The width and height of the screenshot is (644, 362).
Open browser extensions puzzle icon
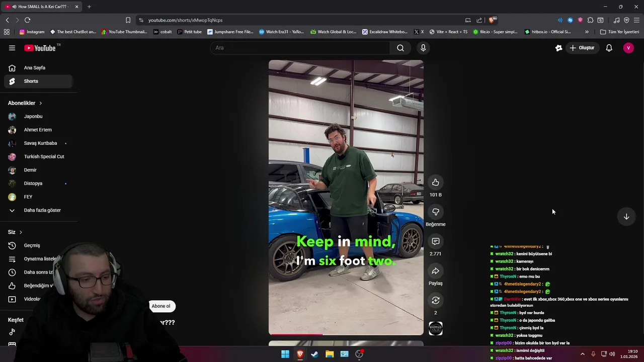click(x=590, y=20)
